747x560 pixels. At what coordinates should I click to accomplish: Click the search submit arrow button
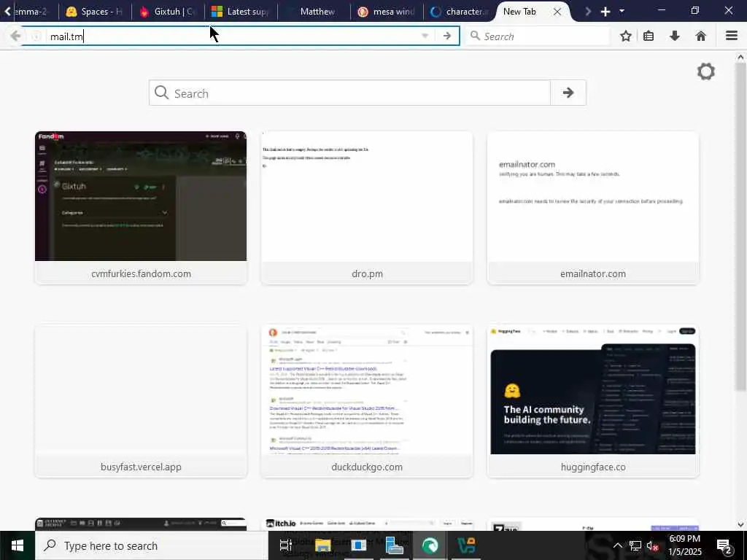pyautogui.click(x=568, y=93)
